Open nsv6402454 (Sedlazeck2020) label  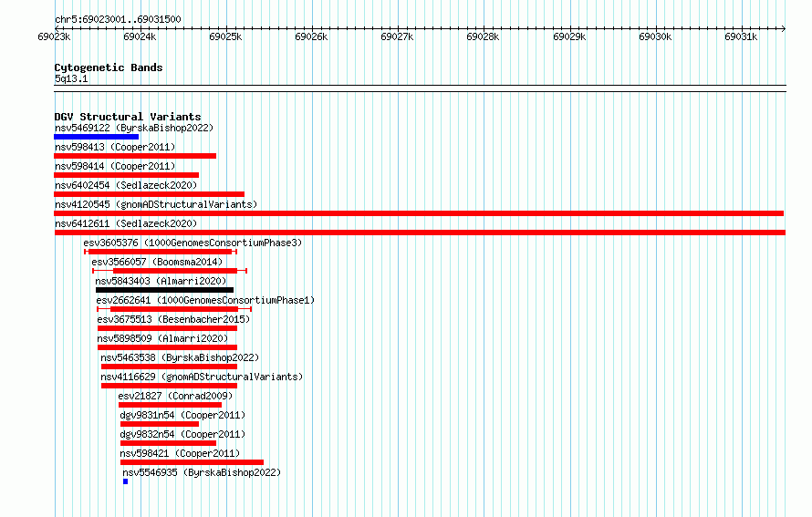tap(126, 185)
